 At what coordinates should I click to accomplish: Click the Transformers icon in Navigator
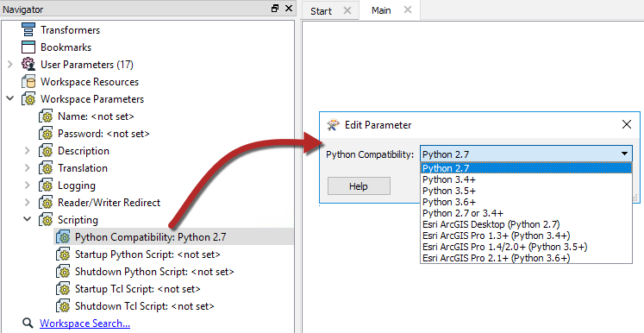point(28,30)
